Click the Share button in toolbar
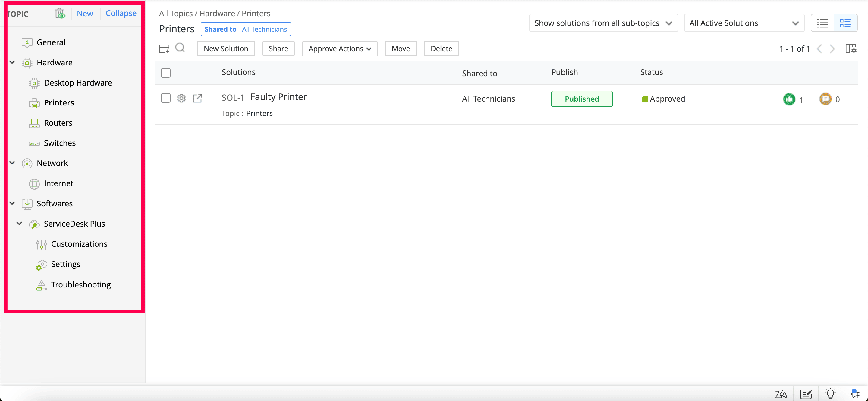The width and height of the screenshot is (868, 401). click(x=278, y=48)
